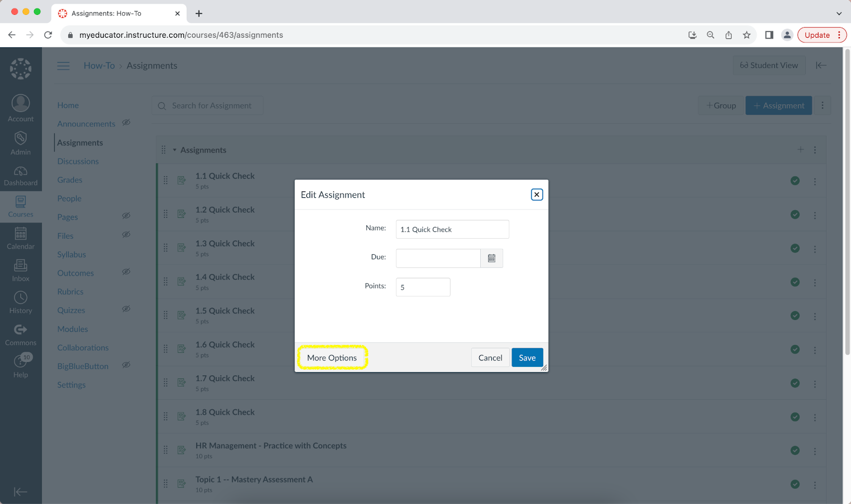
Task: Click the Search for Assignment box
Action: (207, 105)
